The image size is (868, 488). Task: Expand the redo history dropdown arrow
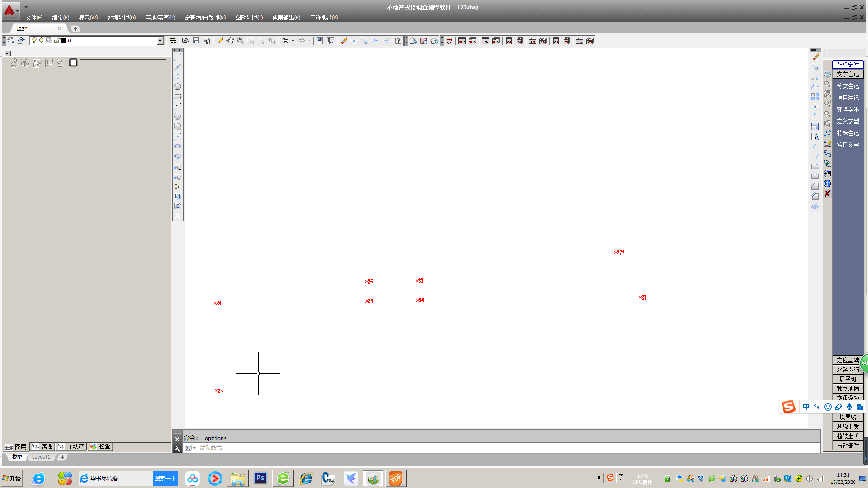pos(309,41)
